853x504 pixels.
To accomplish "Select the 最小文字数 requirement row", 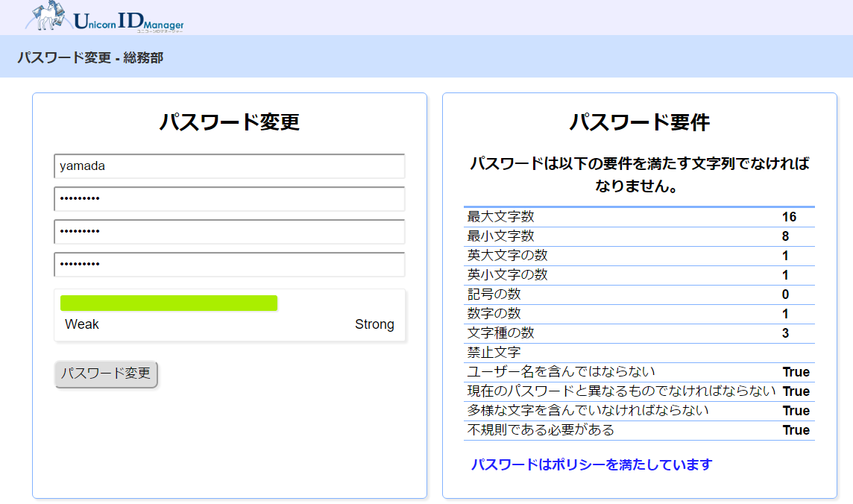I will tap(638, 236).
